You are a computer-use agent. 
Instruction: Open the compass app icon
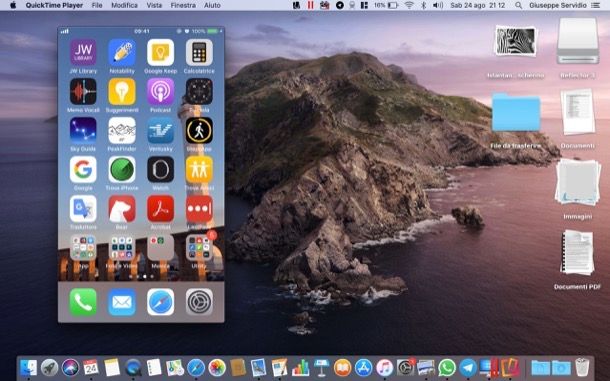point(199,91)
